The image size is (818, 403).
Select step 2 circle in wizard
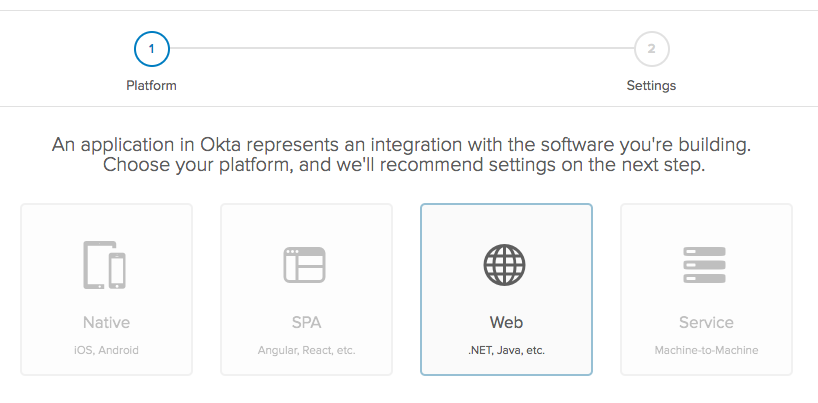click(651, 48)
